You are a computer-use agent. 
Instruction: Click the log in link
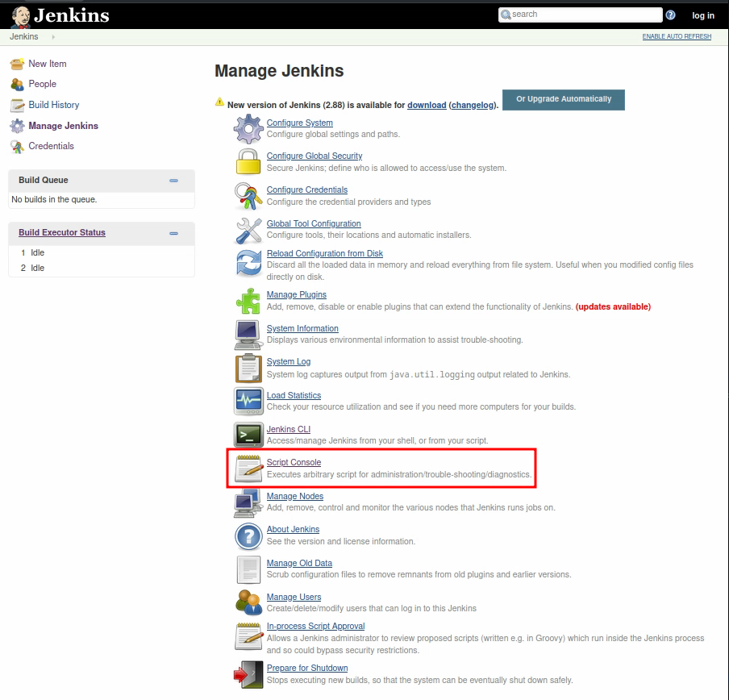702,15
